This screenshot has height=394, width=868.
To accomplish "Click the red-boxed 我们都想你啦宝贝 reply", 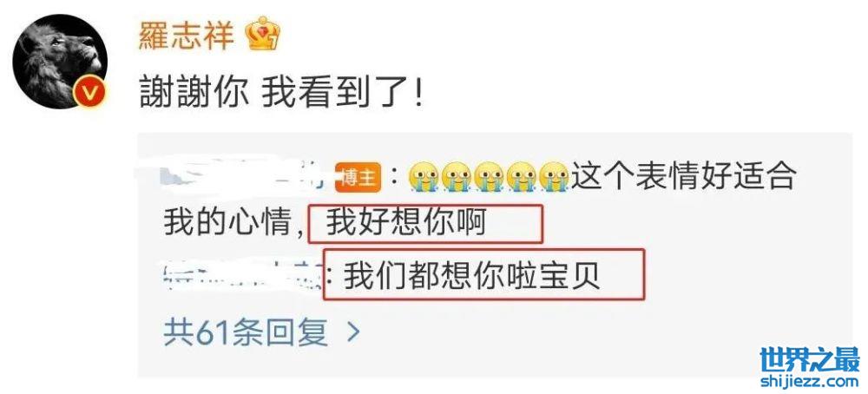I will (484, 275).
